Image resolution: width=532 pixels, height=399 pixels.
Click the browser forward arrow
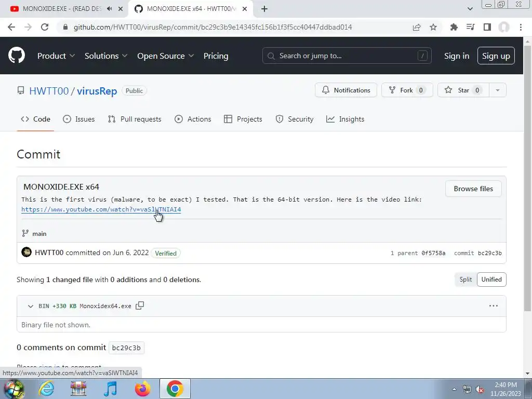pyautogui.click(x=28, y=27)
